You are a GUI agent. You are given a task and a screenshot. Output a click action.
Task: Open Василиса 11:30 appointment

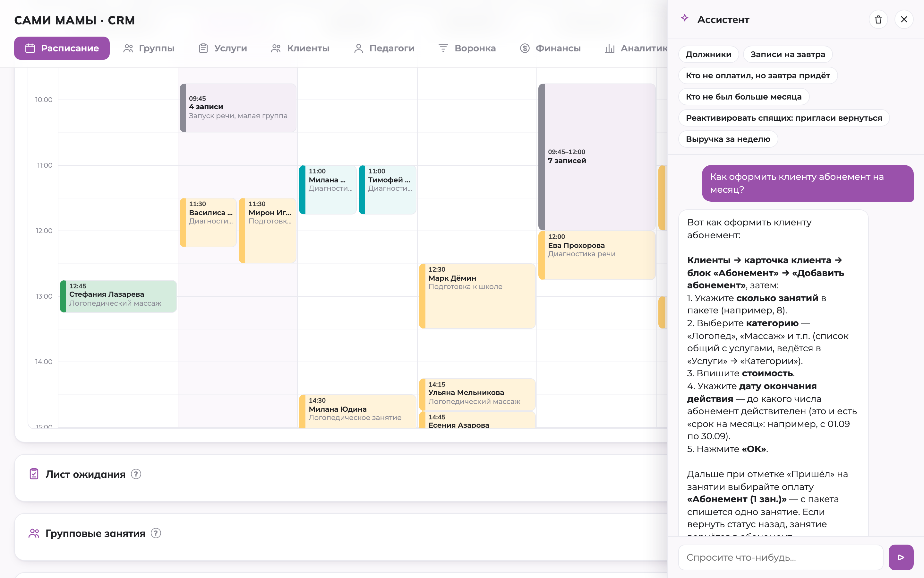click(208, 223)
